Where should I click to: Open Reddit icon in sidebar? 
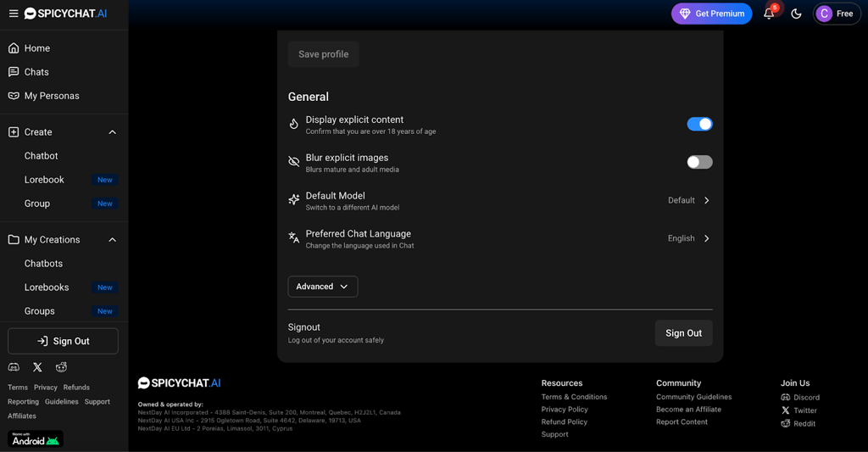[x=61, y=367]
